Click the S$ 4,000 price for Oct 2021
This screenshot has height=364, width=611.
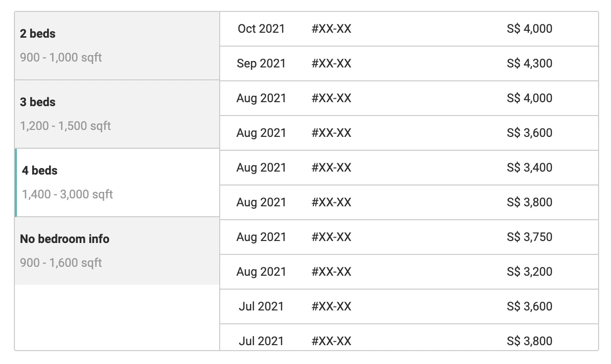[x=529, y=29]
